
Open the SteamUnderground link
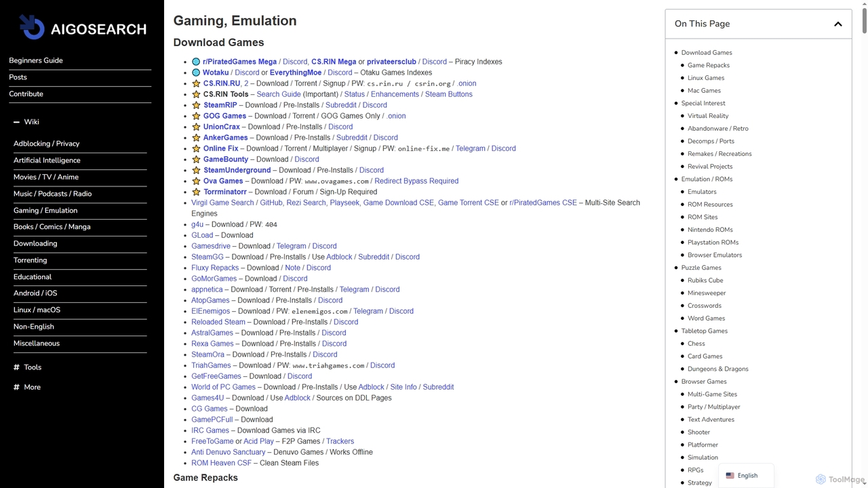237,170
